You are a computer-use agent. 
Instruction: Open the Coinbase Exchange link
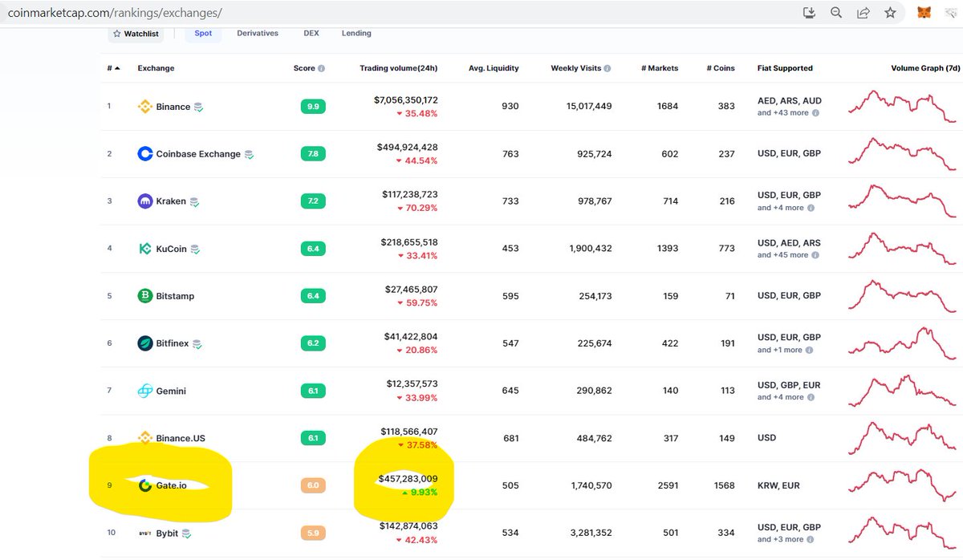[x=198, y=154]
